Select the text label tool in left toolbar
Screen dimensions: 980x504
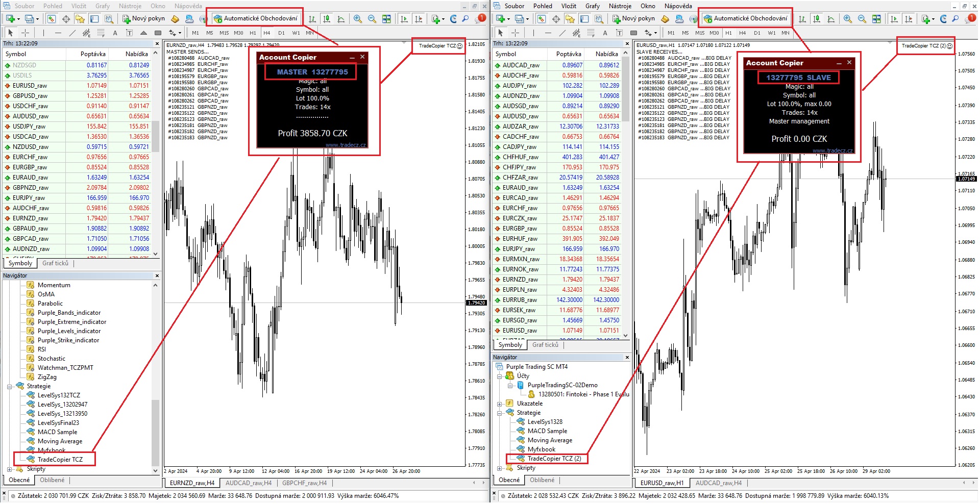[x=115, y=33]
